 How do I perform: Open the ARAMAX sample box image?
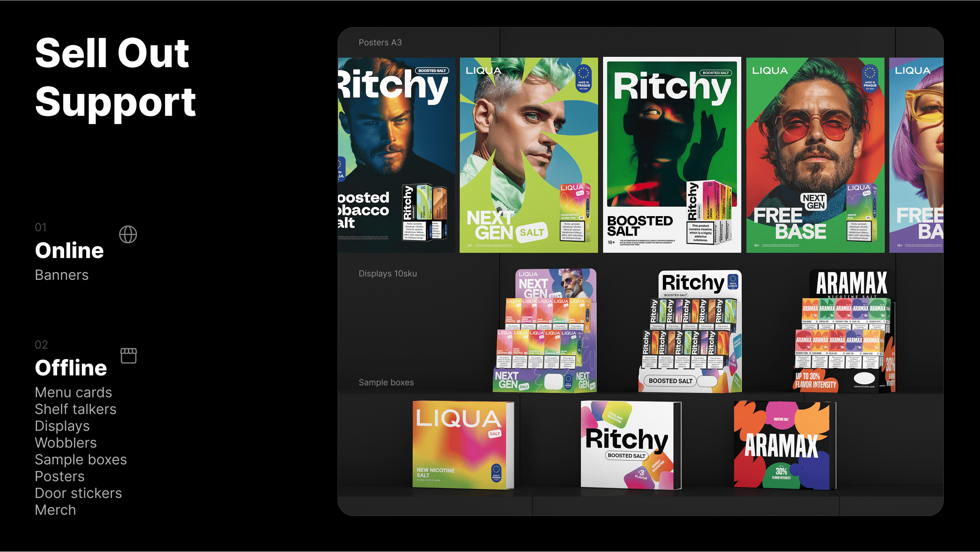784,446
